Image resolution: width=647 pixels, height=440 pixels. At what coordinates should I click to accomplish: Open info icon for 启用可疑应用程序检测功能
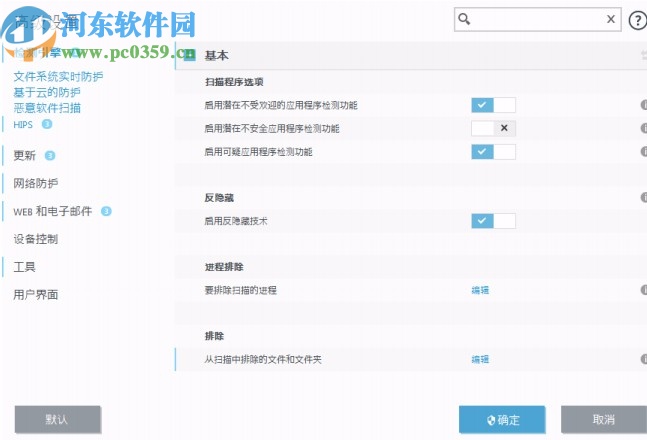coord(644,151)
